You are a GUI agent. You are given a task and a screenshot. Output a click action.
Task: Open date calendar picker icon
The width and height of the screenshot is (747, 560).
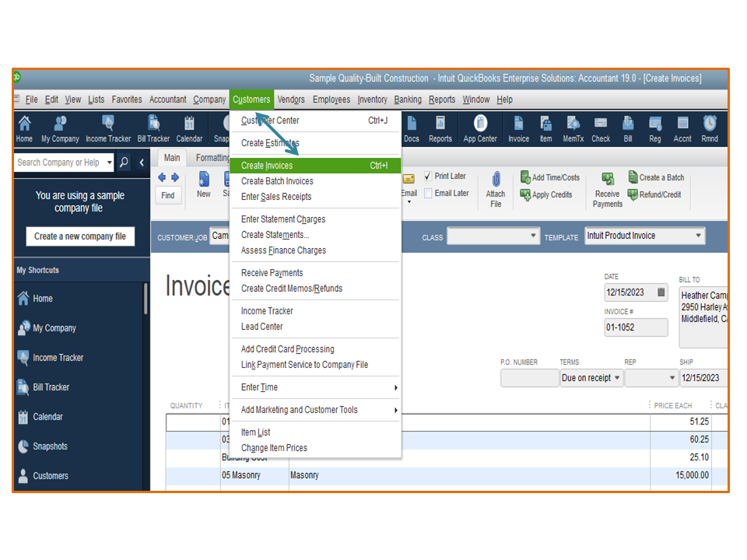point(661,292)
